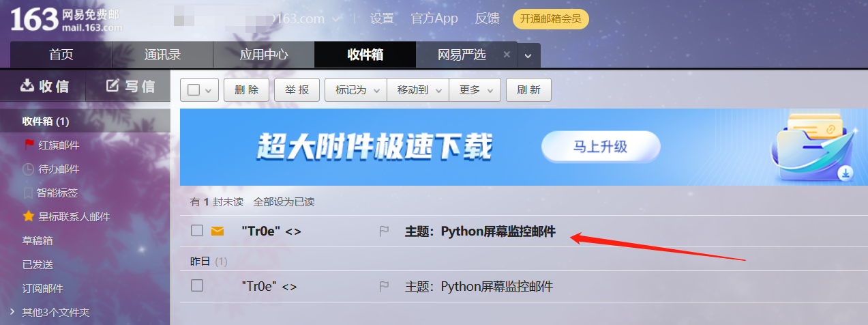Toggle the select-all checkbox in toolbar
The image size is (868, 325).
point(193,90)
